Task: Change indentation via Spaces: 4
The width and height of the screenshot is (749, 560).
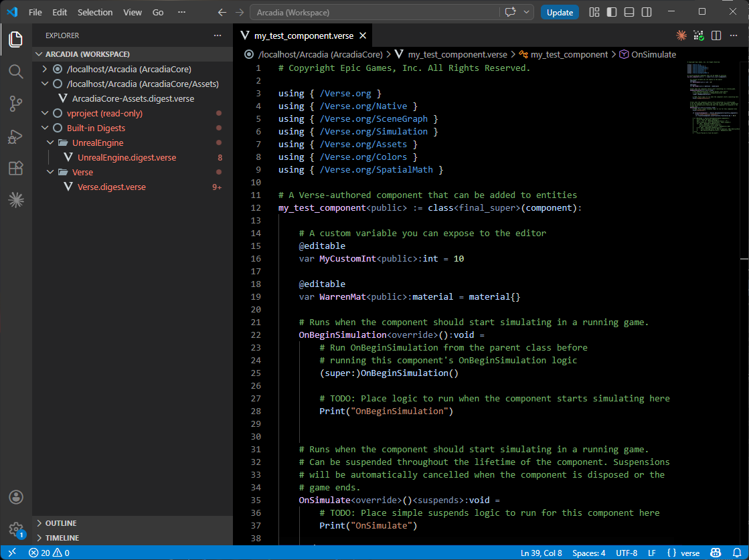Action: [x=589, y=553]
